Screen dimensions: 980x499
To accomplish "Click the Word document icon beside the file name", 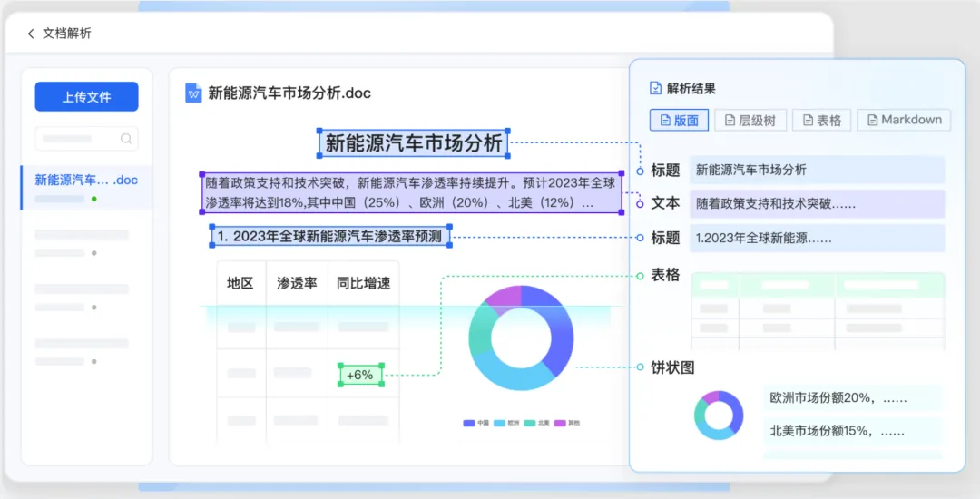I will pyautogui.click(x=194, y=93).
